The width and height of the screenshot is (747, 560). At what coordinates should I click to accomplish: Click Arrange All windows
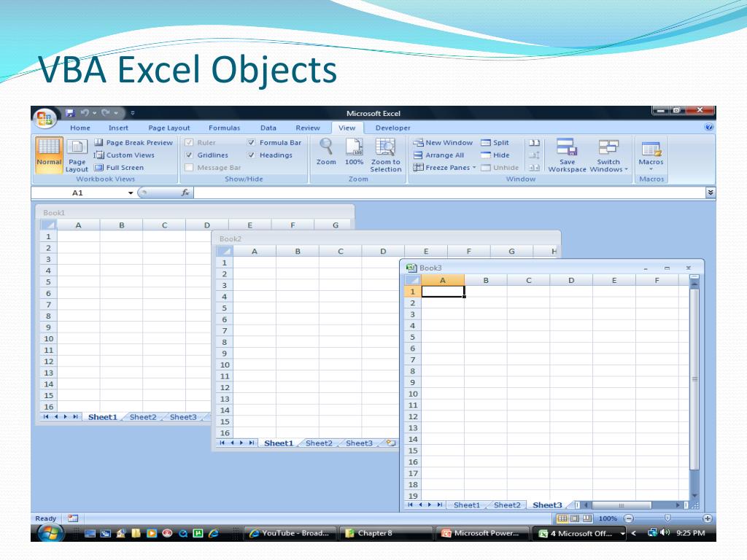(x=438, y=155)
